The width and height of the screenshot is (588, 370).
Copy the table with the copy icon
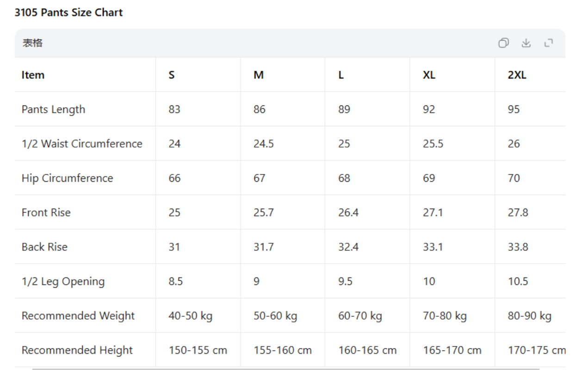click(503, 43)
